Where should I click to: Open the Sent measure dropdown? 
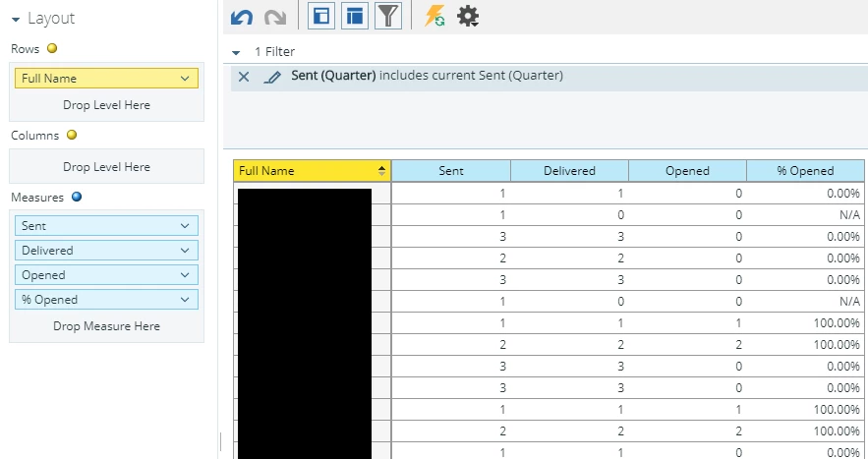tap(185, 226)
